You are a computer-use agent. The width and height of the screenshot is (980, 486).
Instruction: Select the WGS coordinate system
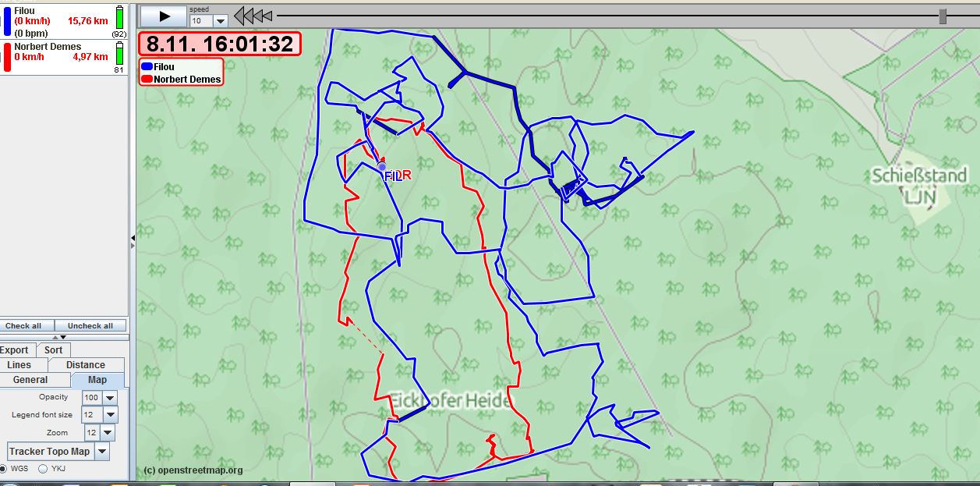pos(7,469)
